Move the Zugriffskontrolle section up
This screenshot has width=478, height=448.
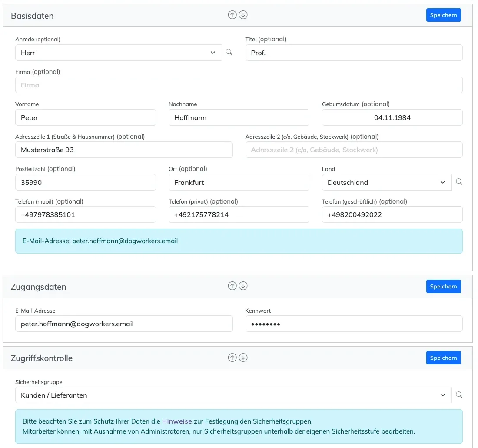[x=232, y=358]
